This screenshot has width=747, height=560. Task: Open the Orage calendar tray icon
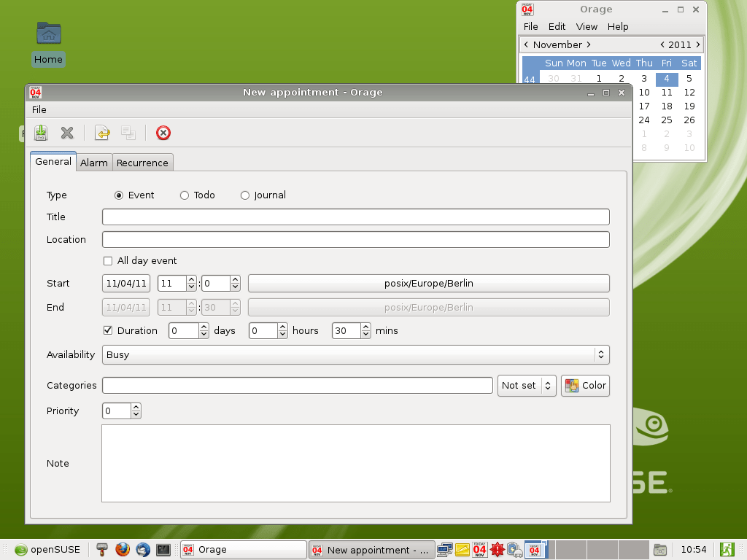[x=479, y=549]
